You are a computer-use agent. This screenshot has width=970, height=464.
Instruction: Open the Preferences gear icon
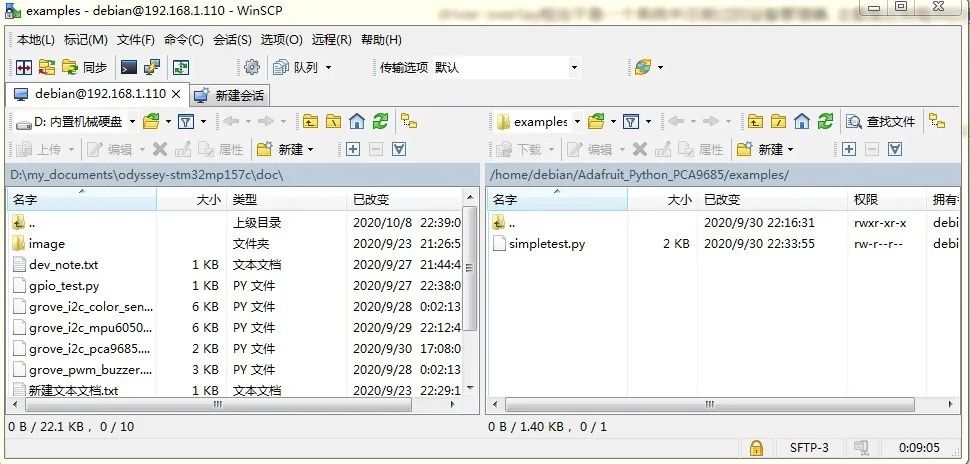252,67
